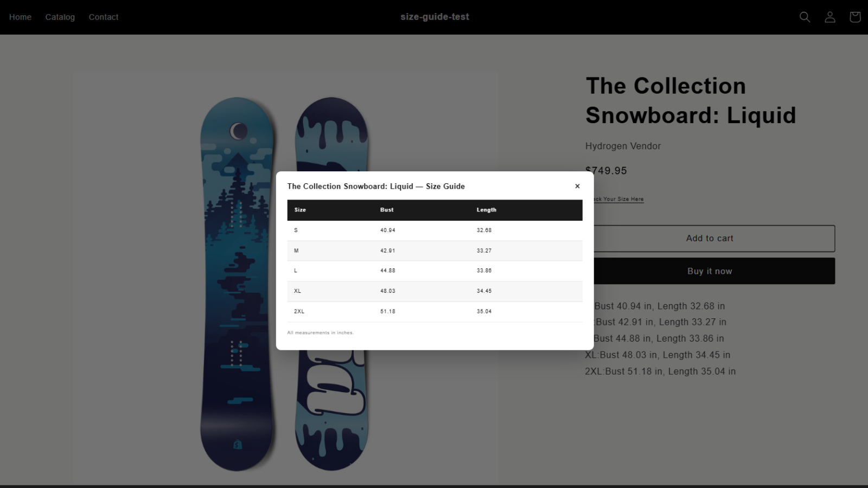
Task: Open the Check Your Size Here link
Action: 618,199
